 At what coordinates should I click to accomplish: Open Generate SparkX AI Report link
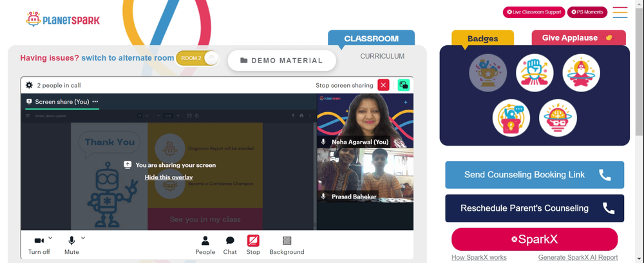pyautogui.click(x=578, y=258)
